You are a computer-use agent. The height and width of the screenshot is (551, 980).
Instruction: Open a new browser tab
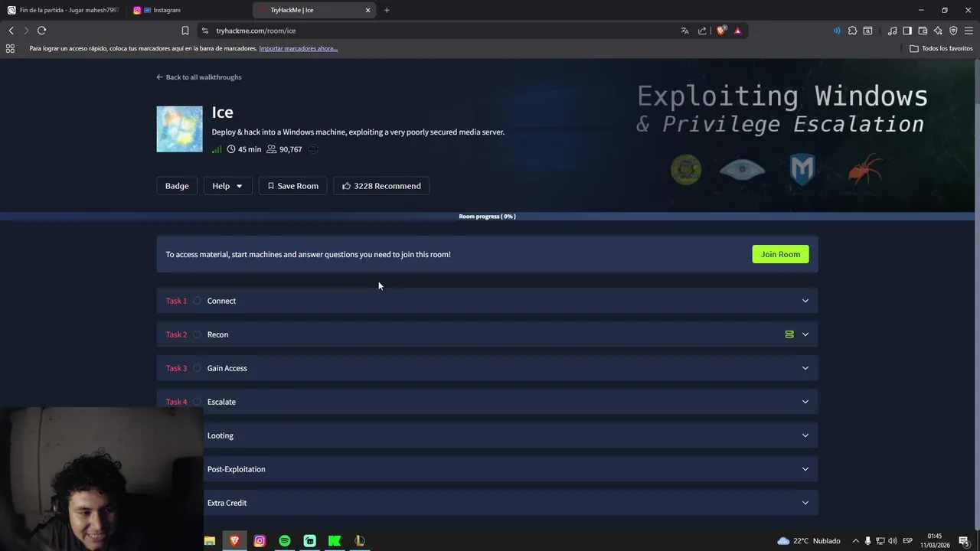coord(387,10)
